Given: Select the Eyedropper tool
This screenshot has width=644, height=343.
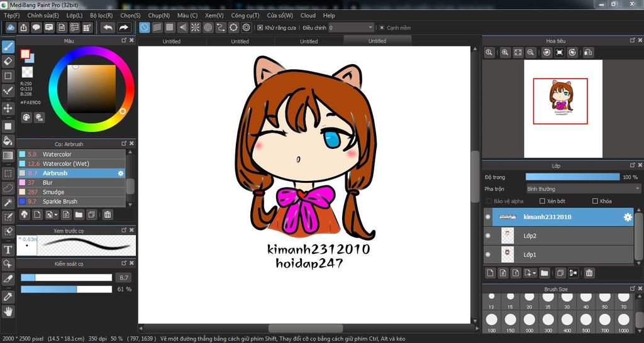Looking at the screenshot, I should pos(8,297).
